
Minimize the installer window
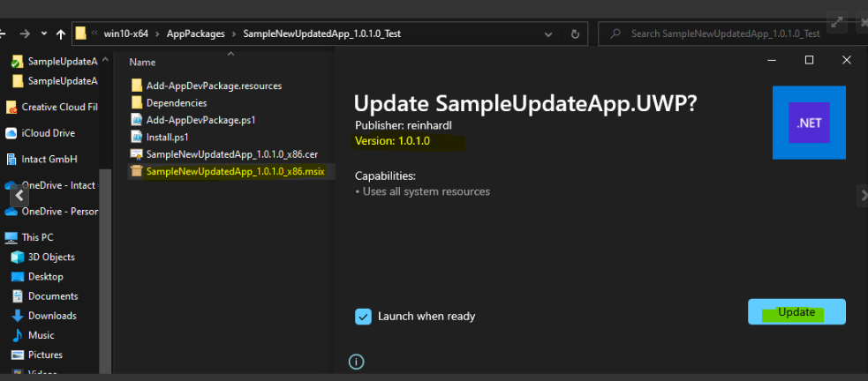click(x=773, y=60)
